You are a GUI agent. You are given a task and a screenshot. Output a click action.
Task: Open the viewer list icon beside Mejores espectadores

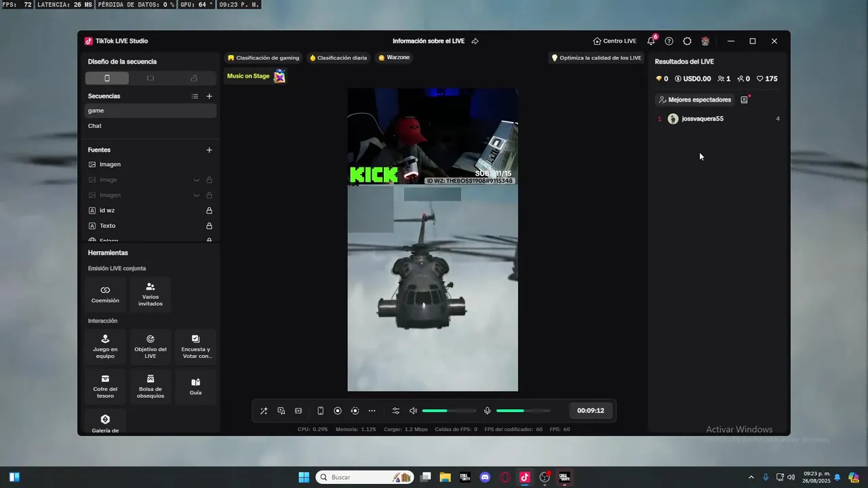click(x=744, y=100)
